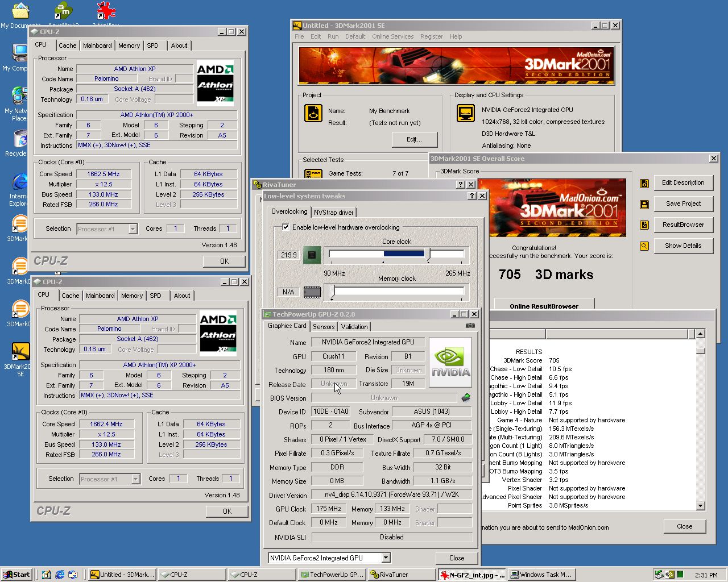Click the AMD Athlon XP logo in lower CPU-Z

(218, 333)
